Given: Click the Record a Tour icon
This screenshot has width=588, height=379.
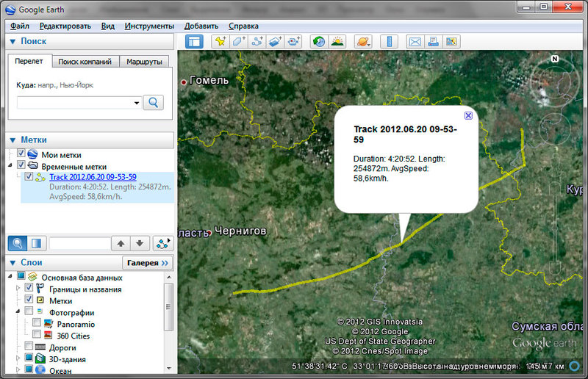Looking at the screenshot, I should (x=293, y=42).
